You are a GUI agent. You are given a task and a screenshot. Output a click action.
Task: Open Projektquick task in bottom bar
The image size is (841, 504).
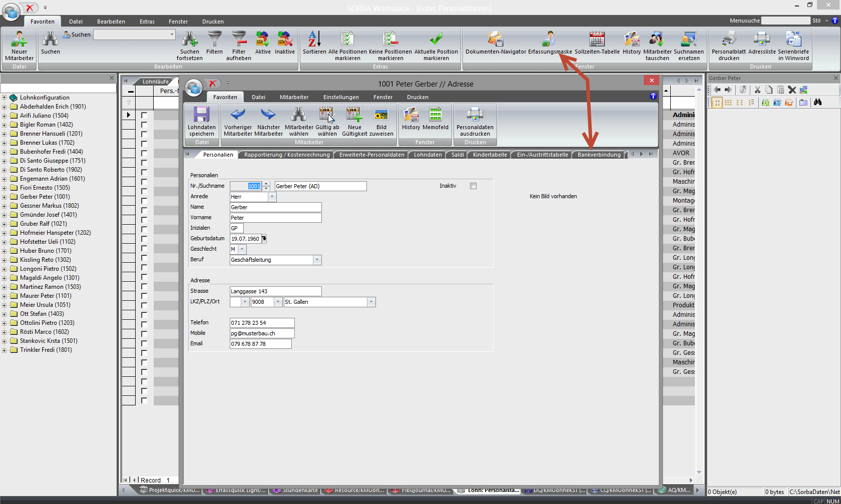coord(169,490)
